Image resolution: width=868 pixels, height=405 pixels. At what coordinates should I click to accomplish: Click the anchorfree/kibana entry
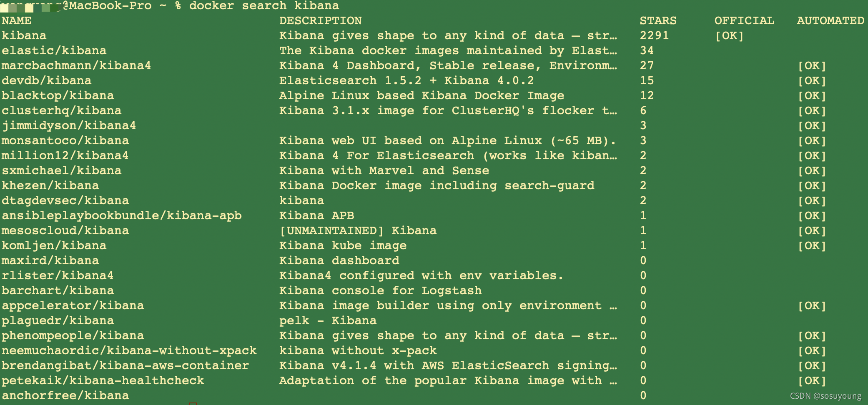65,395
